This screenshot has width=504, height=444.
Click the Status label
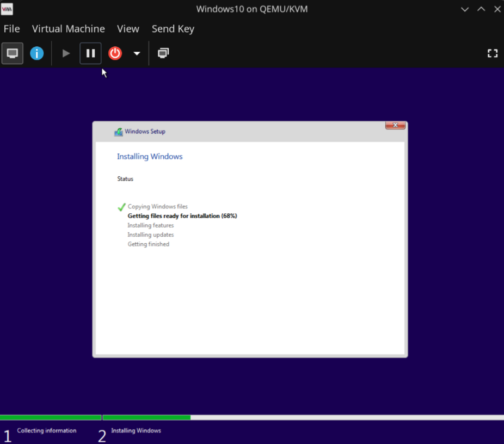(x=125, y=179)
